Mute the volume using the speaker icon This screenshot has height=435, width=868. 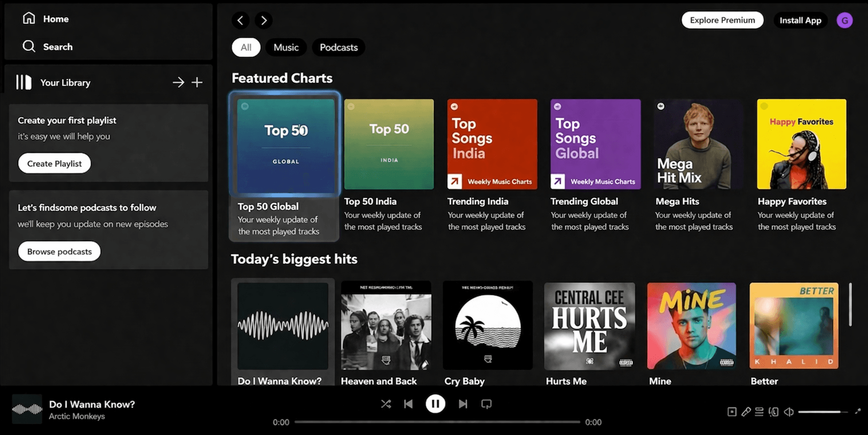pos(789,412)
